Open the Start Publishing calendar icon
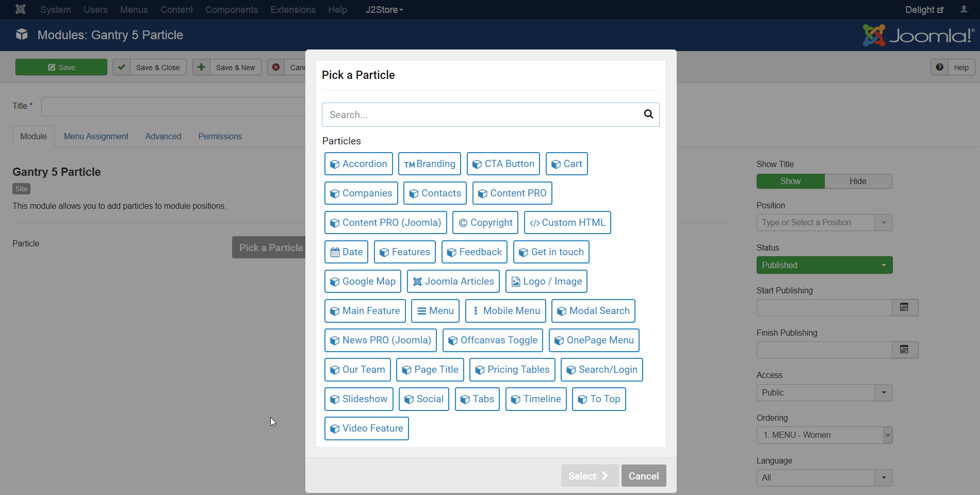The height and width of the screenshot is (495, 980). click(904, 307)
